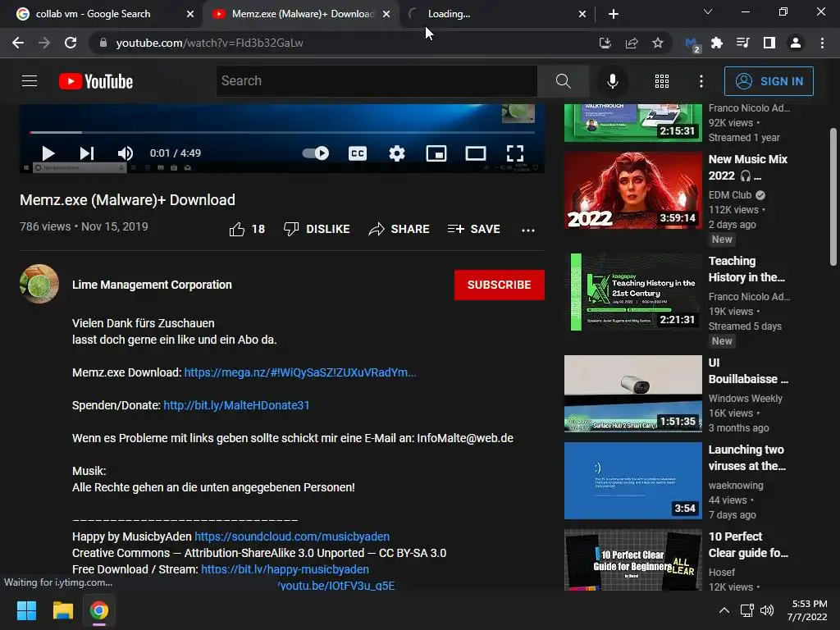Open Chrome profile avatar icon

tap(796, 43)
